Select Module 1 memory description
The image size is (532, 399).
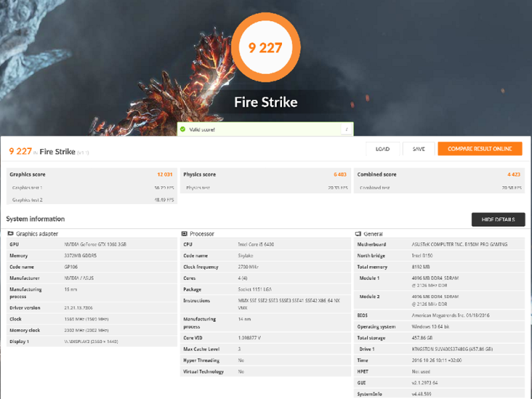tap(436, 281)
